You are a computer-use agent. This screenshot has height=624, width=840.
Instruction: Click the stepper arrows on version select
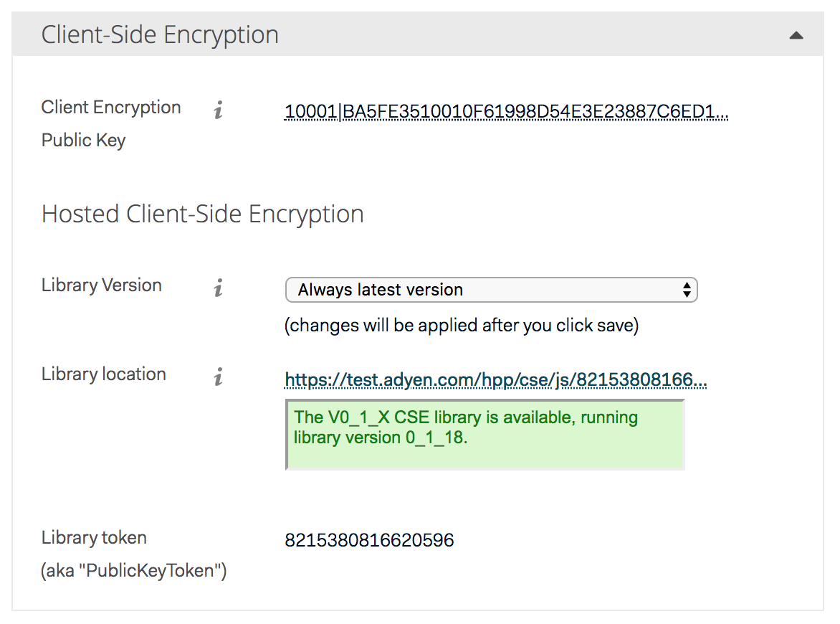(x=687, y=290)
